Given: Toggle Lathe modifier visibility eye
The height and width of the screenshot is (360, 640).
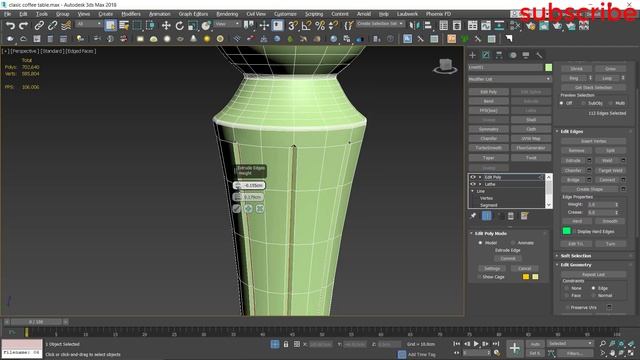Looking at the screenshot, I should 473,184.
